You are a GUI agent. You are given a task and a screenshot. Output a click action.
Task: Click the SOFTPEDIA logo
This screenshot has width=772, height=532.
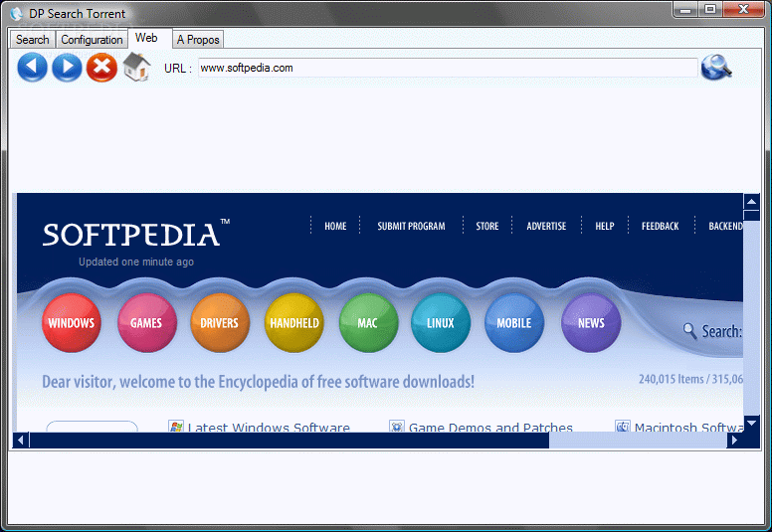[x=136, y=234]
